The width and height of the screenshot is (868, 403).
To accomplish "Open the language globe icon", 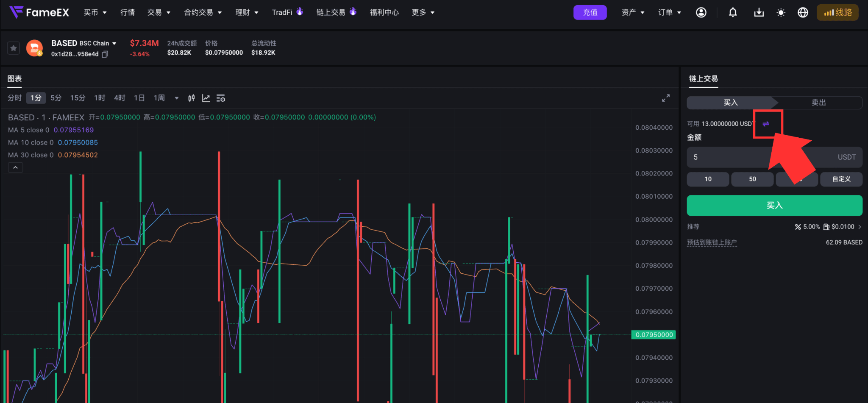I will click(803, 12).
